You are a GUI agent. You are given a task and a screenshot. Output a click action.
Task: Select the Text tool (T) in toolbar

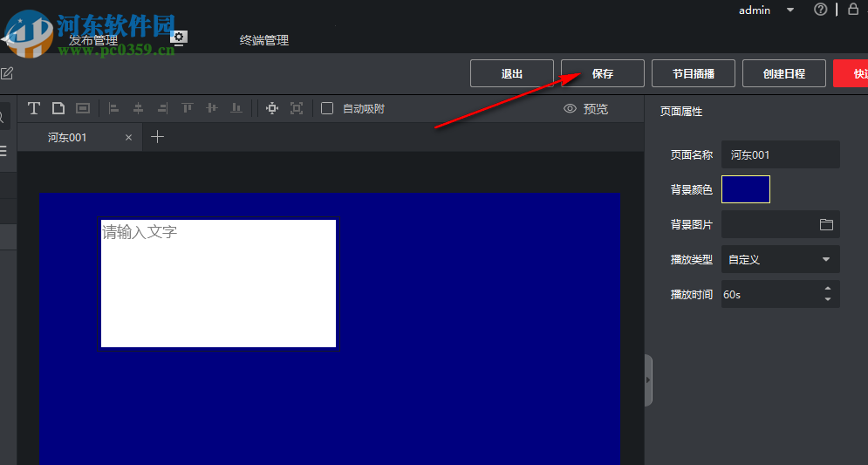pyautogui.click(x=34, y=108)
